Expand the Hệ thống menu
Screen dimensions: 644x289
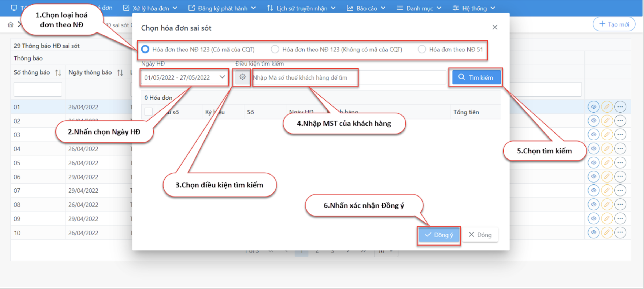(x=473, y=8)
